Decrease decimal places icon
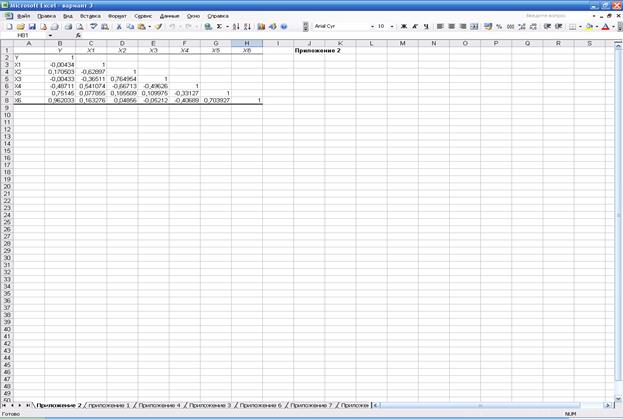The height and width of the screenshot is (419, 623). (533, 26)
